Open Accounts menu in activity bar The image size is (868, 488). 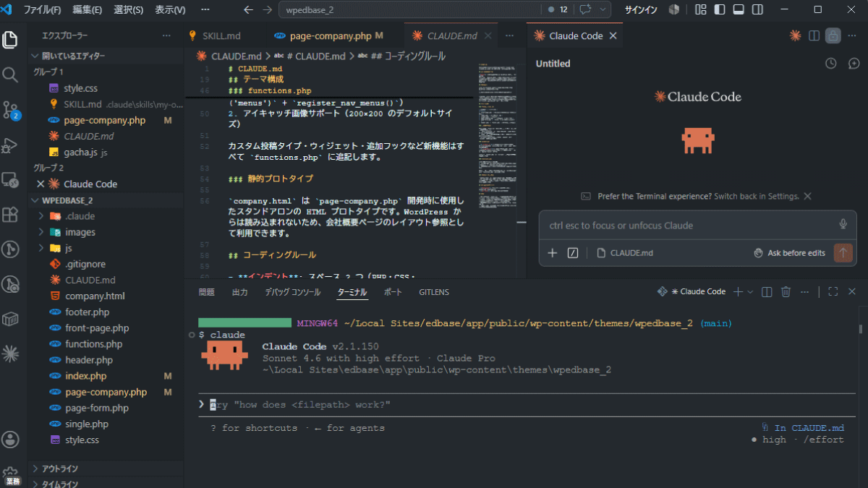[x=10, y=439]
